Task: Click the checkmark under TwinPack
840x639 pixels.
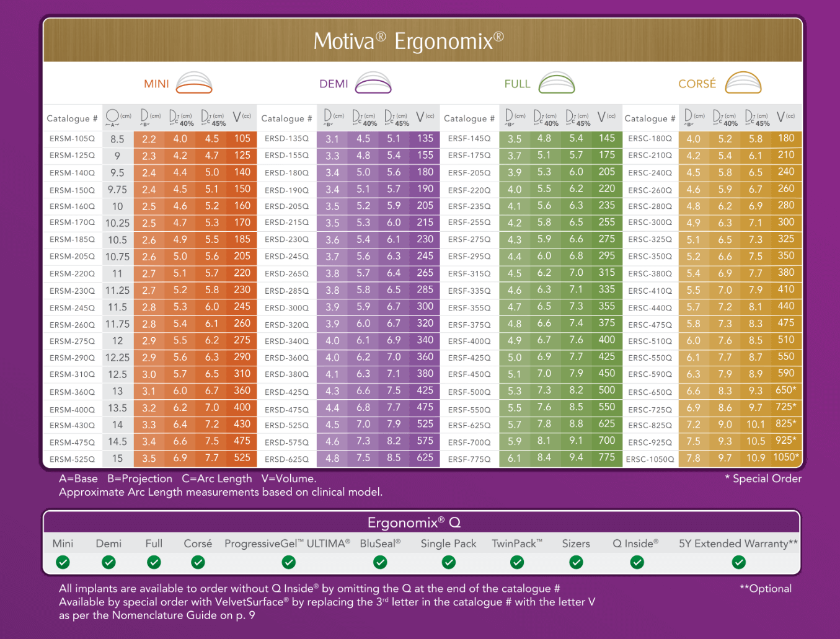Action: pyautogui.click(x=517, y=562)
